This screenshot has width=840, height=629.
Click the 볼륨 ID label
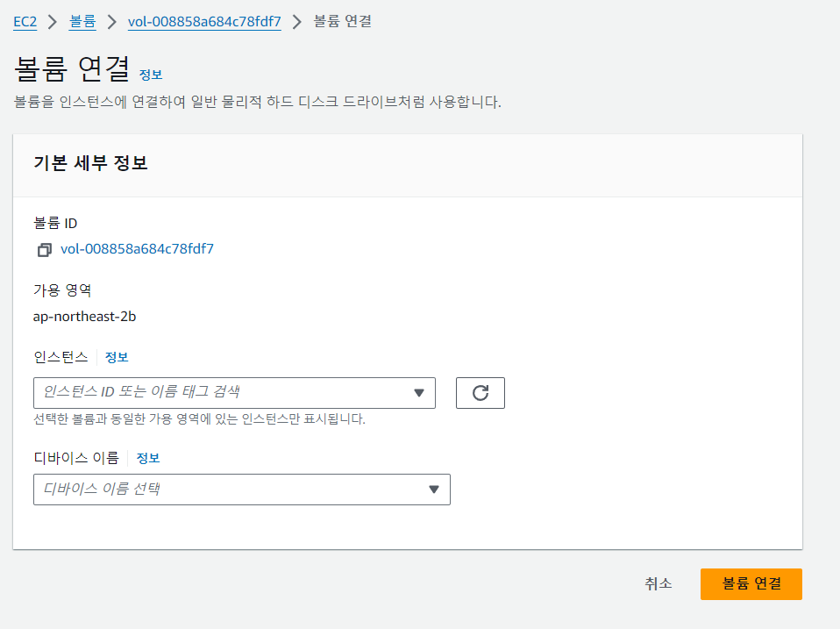(x=55, y=223)
